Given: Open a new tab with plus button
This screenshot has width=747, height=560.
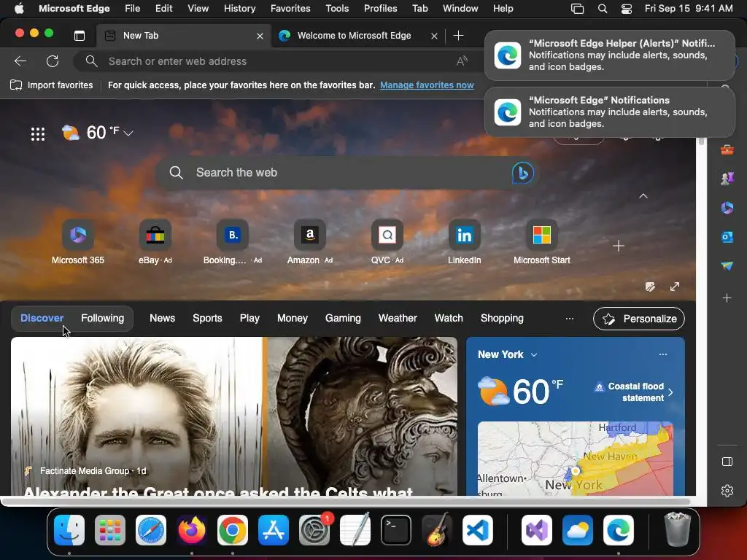Looking at the screenshot, I should click(x=458, y=36).
